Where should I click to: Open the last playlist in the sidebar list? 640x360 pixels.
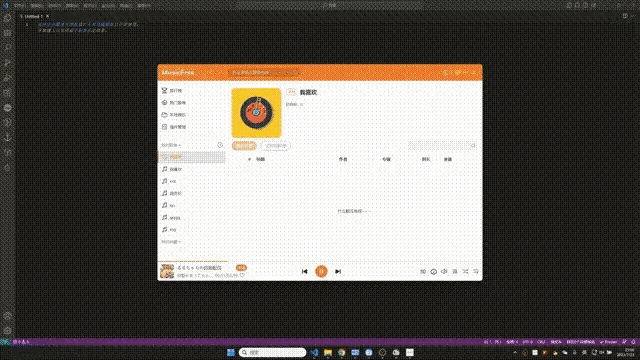tap(191, 229)
